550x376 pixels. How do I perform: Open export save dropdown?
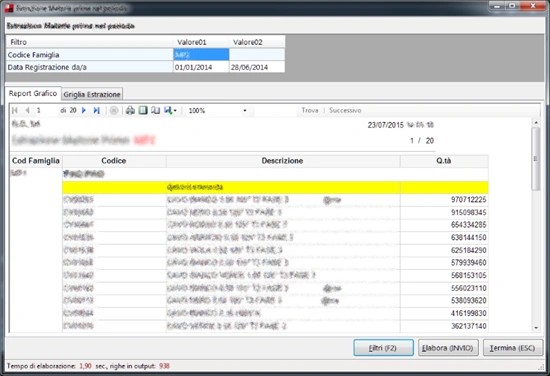pyautogui.click(x=170, y=110)
